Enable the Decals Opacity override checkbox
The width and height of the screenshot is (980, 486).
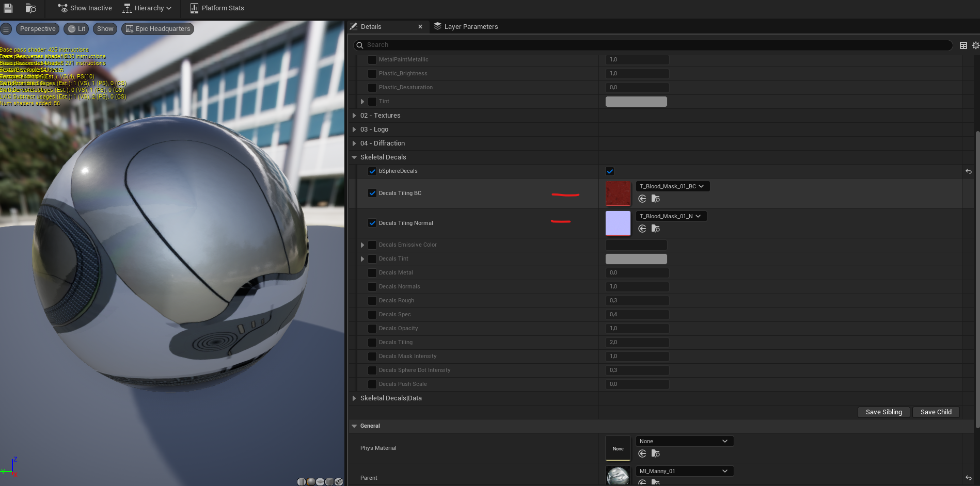pos(372,329)
